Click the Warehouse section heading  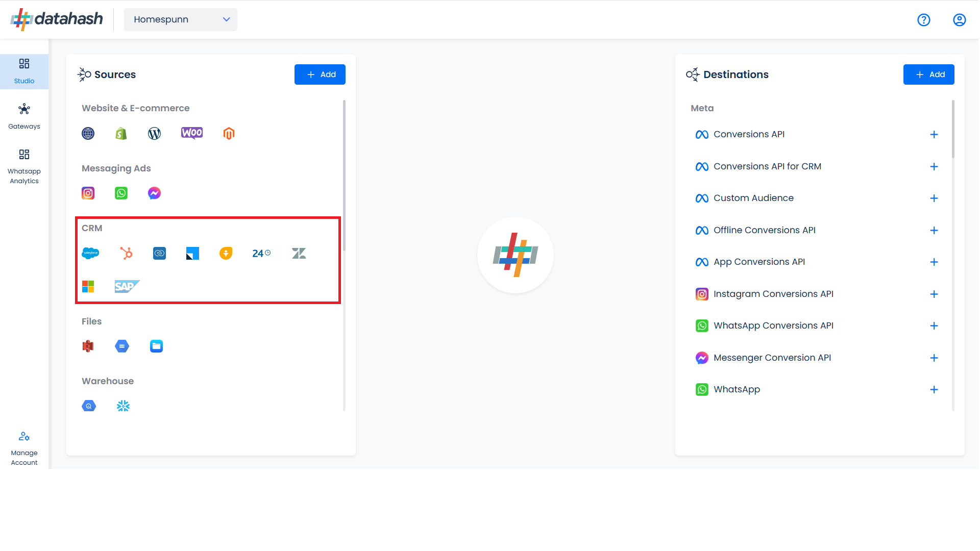coord(108,381)
